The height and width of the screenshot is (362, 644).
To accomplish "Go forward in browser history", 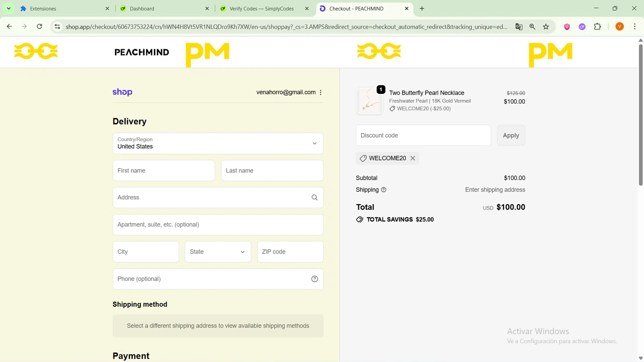I will pos(24,27).
